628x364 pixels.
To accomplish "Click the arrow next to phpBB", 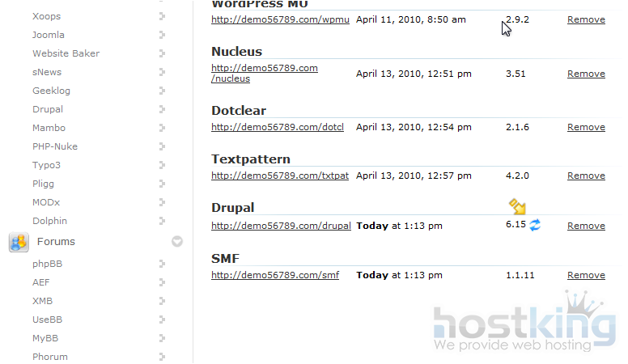I will pos(163,264).
